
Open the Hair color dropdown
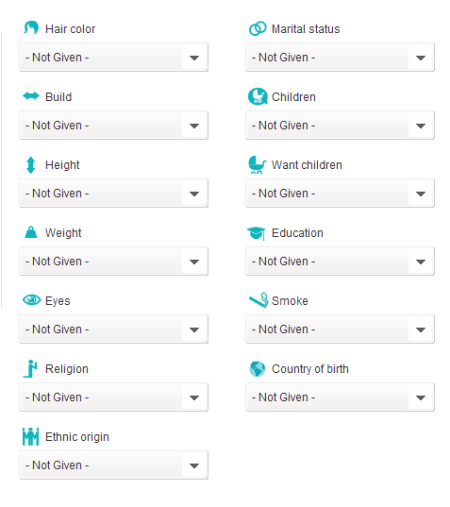tap(114, 57)
